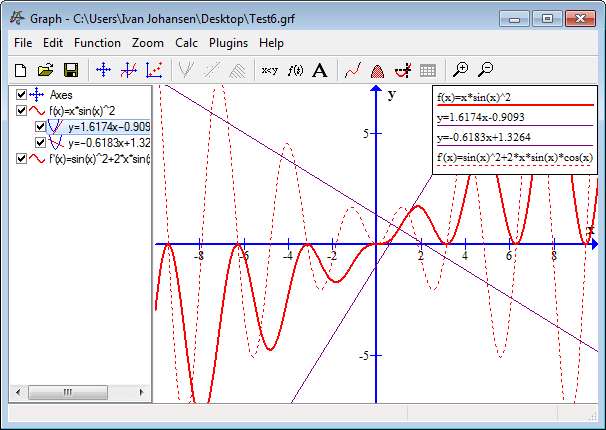Select the Axes tree item
The height and width of the screenshot is (430, 606).
click(x=61, y=95)
